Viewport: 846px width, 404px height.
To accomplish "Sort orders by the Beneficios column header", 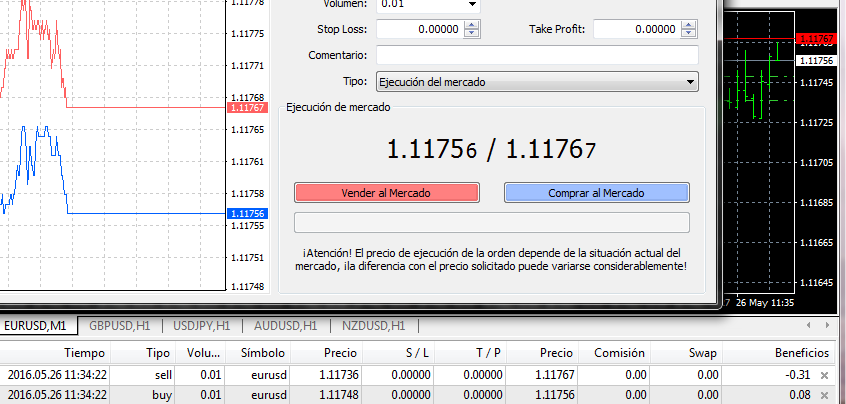I will tap(801, 353).
